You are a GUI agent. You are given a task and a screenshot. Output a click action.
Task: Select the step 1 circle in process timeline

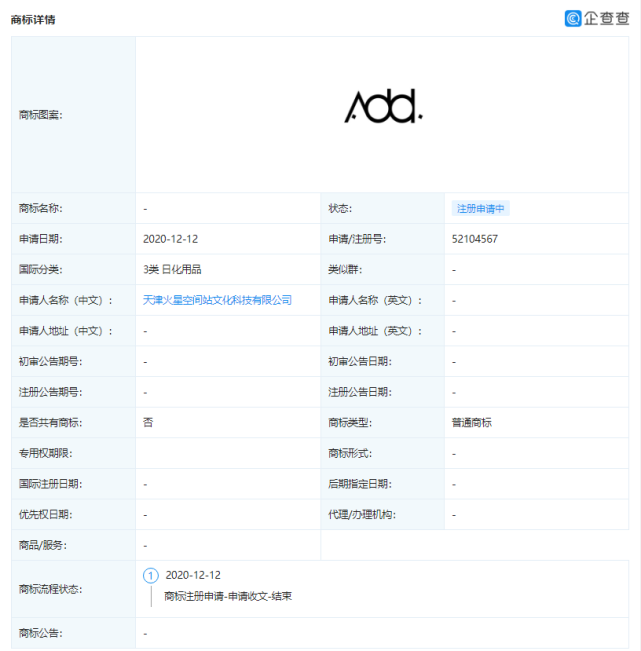tap(151, 575)
